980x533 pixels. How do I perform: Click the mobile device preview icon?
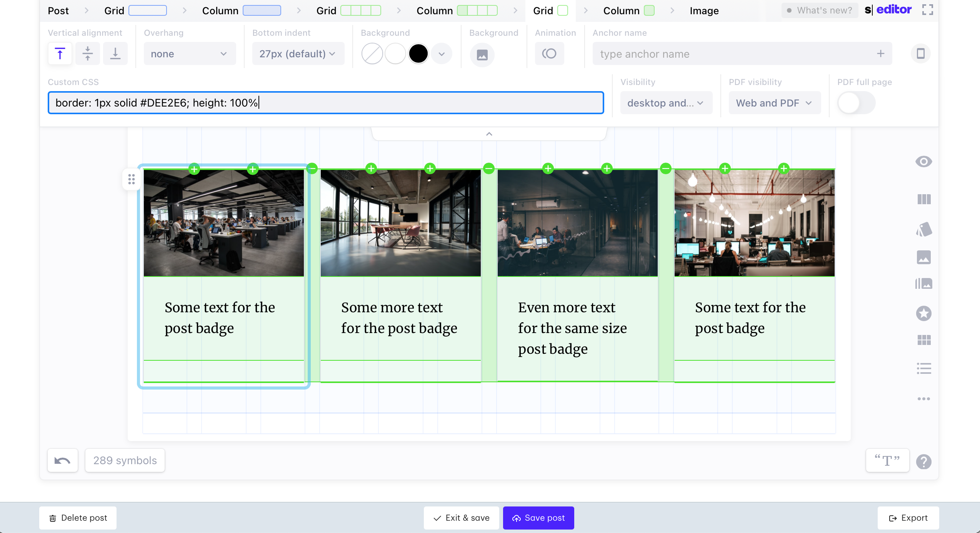(920, 54)
